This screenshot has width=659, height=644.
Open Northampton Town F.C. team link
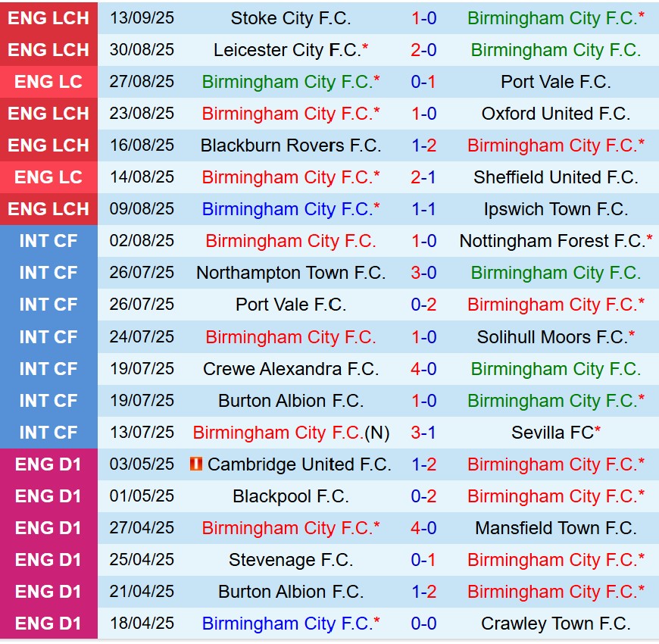[x=290, y=273]
